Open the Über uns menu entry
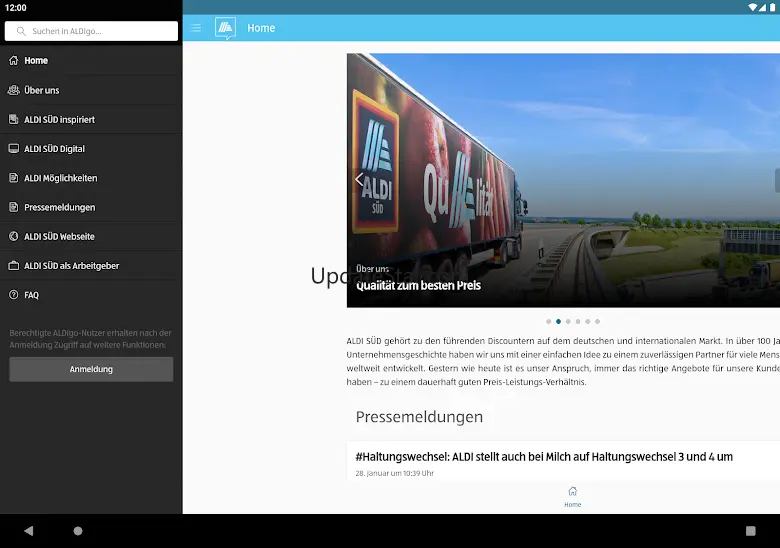Screen dimensions: 780x548 coord(91,90)
